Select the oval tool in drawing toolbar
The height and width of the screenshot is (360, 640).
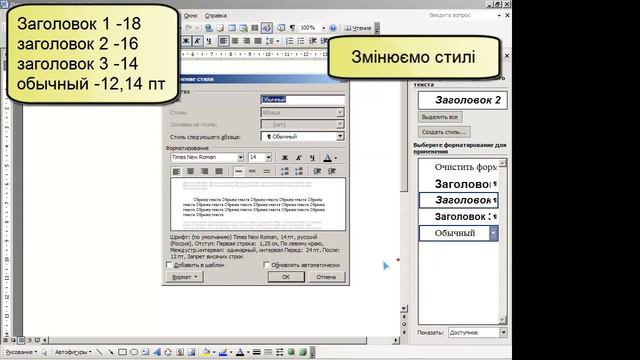click(133, 352)
